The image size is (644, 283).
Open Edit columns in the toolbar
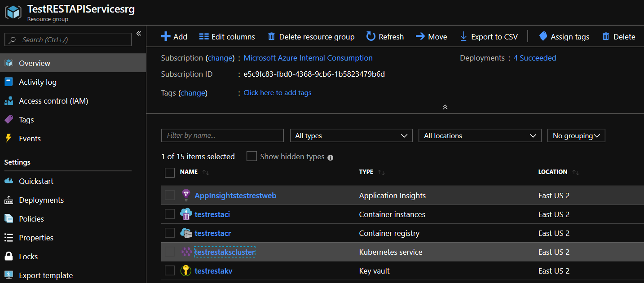[x=227, y=37]
